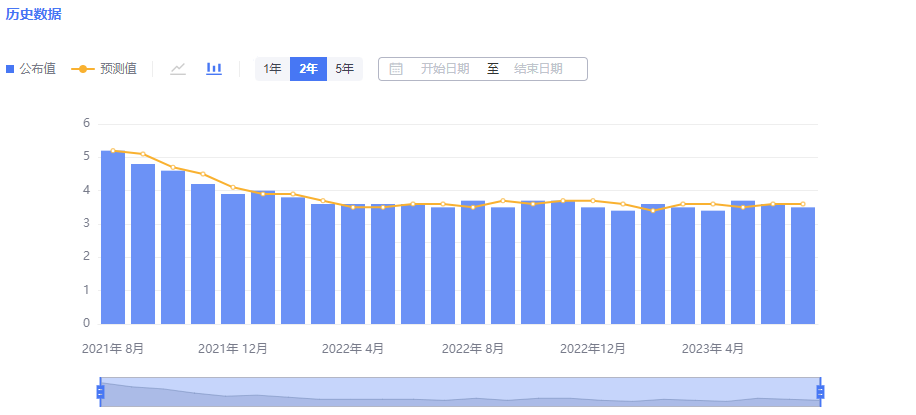Click the right handle of zoom slider
This screenshot has width=916, height=415.
click(x=820, y=392)
